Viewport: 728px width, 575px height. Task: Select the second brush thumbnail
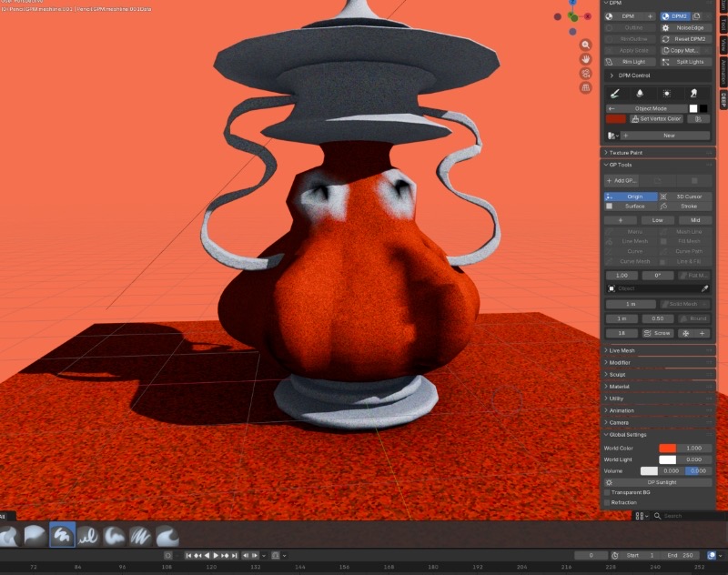pyautogui.click(x=35, y=536)
